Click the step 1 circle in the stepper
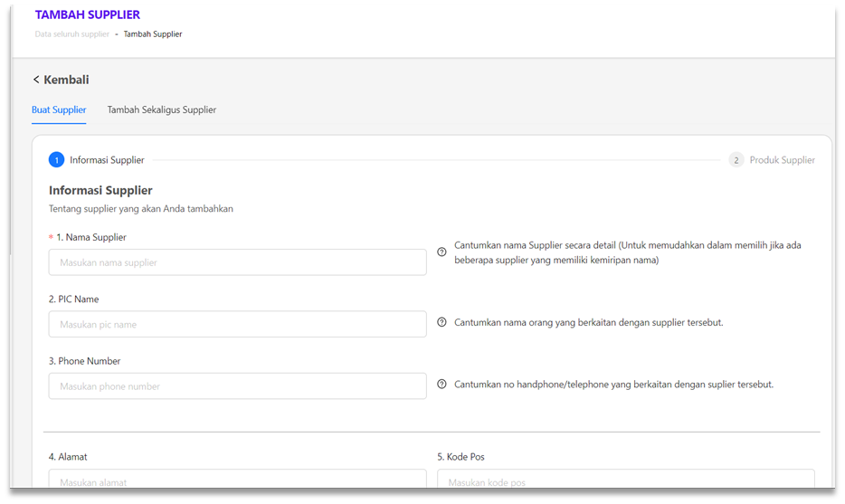This screenshot has width=845, height=504. 57,160
